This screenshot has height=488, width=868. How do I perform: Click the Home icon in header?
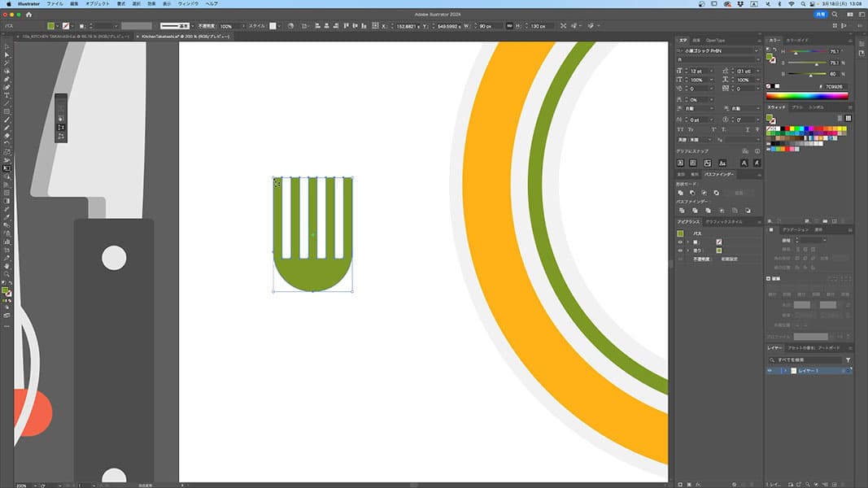point(29,15)
